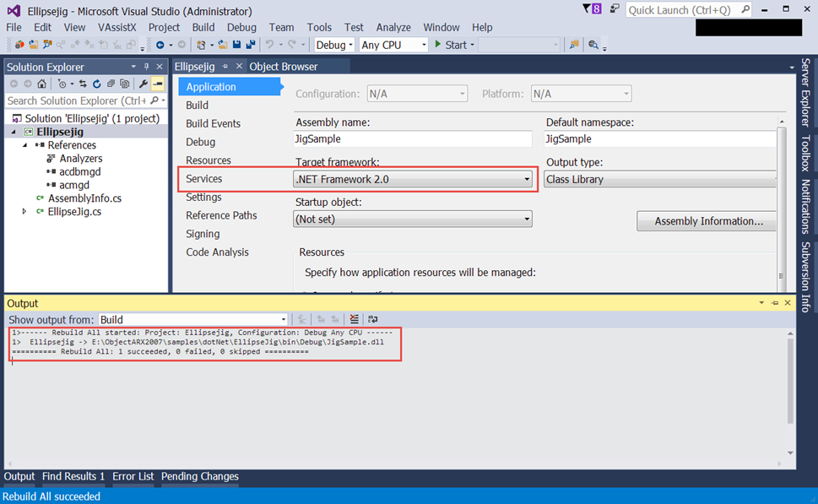Toggle Word Wrap in Output panel

pyautogui.click(x=372, y=319)
